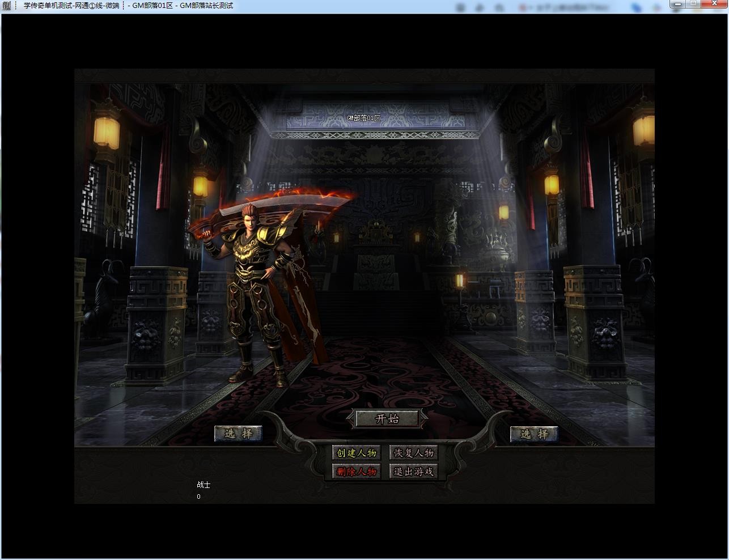Click the left 选择 button under the warrior
The width and height of the screenshot is (729, 560).
239,434
